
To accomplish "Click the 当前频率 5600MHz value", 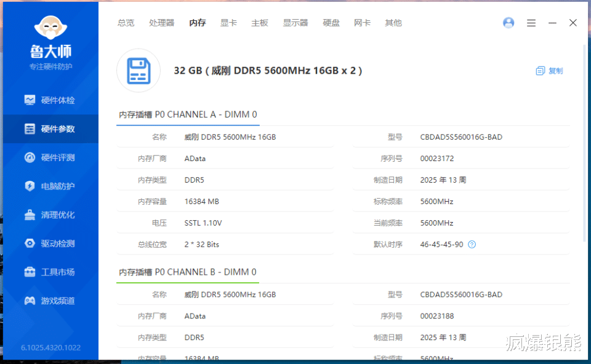I will tap(436, 223).
